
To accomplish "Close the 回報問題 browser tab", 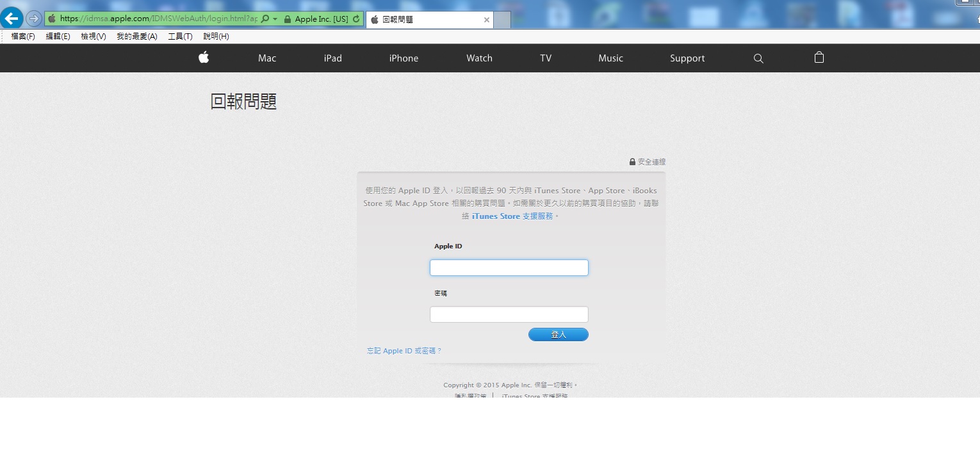I will coord(486,20).
